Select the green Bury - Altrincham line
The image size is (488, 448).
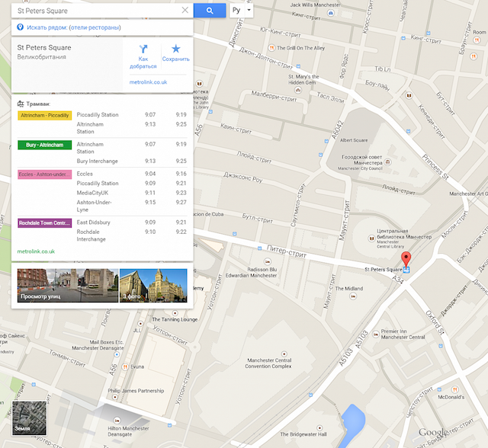(x=44, y=145)
